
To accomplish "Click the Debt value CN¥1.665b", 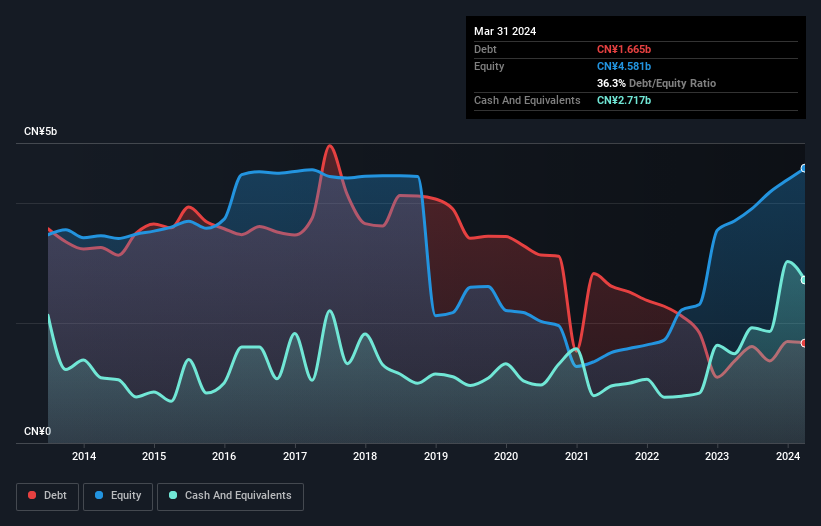I will click(624, 49).
